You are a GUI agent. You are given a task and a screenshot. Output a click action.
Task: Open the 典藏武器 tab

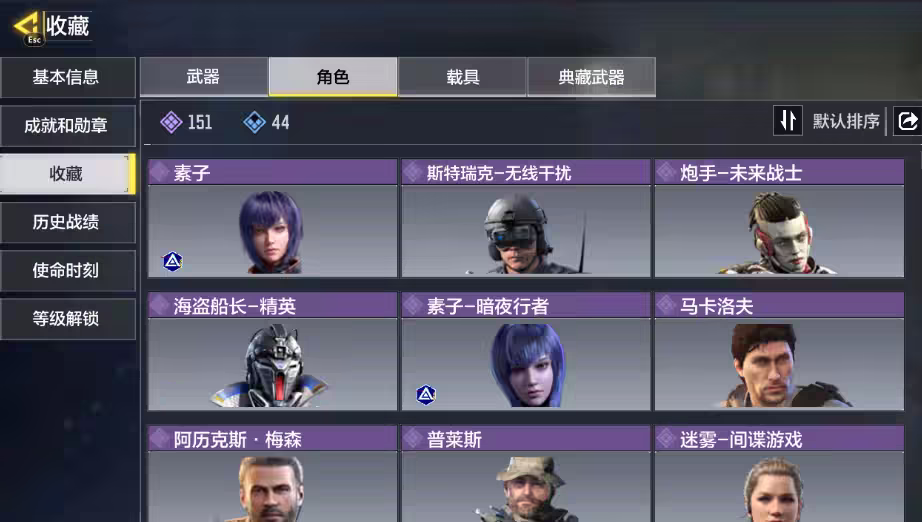click(592, 76)
